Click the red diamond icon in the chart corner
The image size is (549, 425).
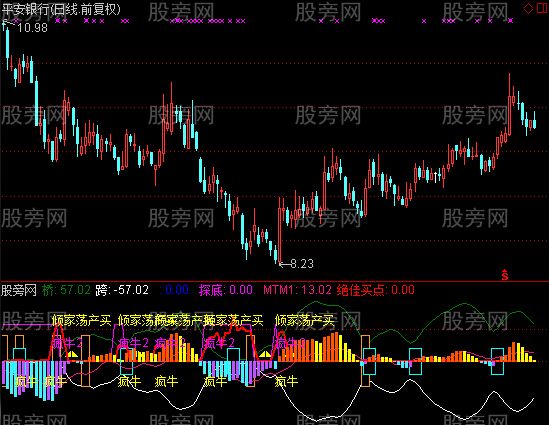click(x=528, y=8)
